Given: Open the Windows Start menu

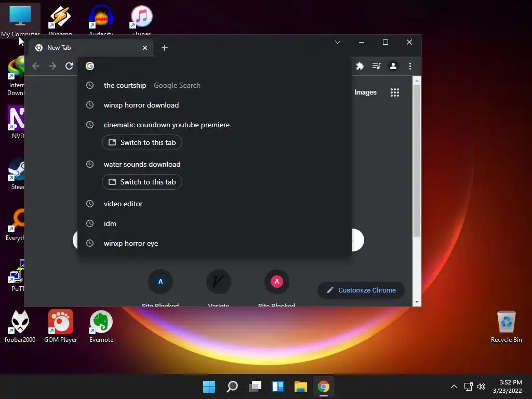Looking at the screenshot, I should (x=209, y=387).
